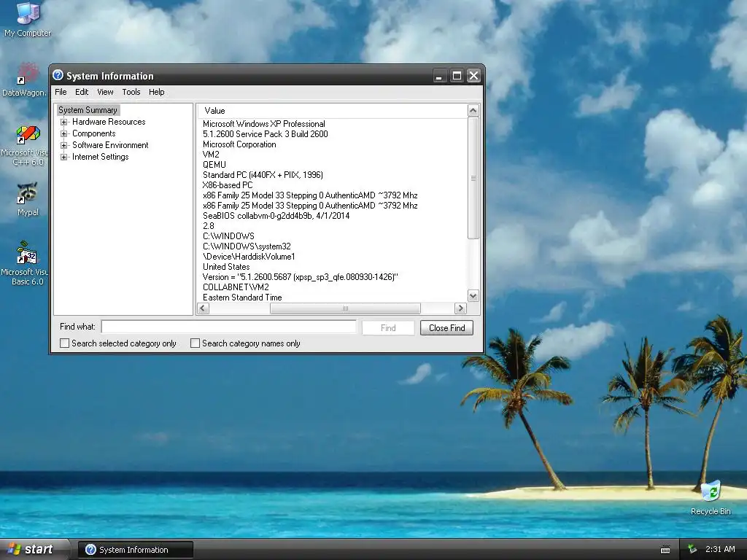
Task: Select row Microsoft Windows XP Professional
Action: pyautogui.click(x=264, y=124)
